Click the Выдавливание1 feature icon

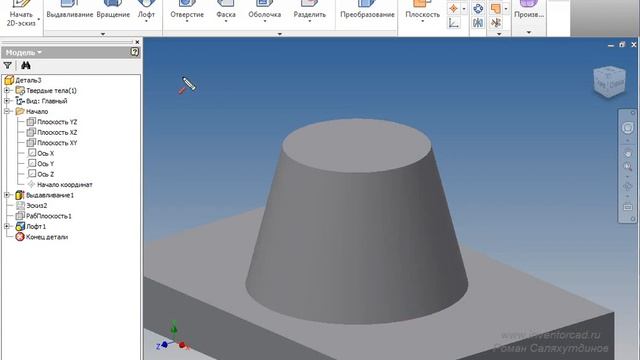point(20,195)
